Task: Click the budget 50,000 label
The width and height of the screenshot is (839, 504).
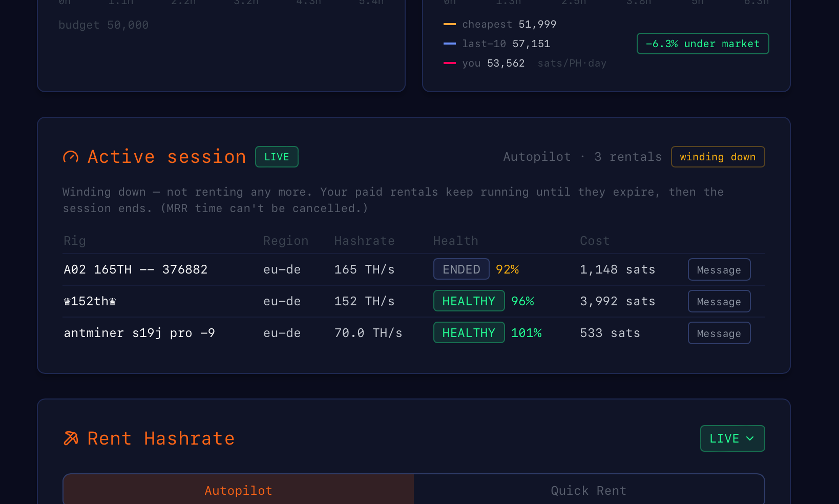Action: (103, 25)
